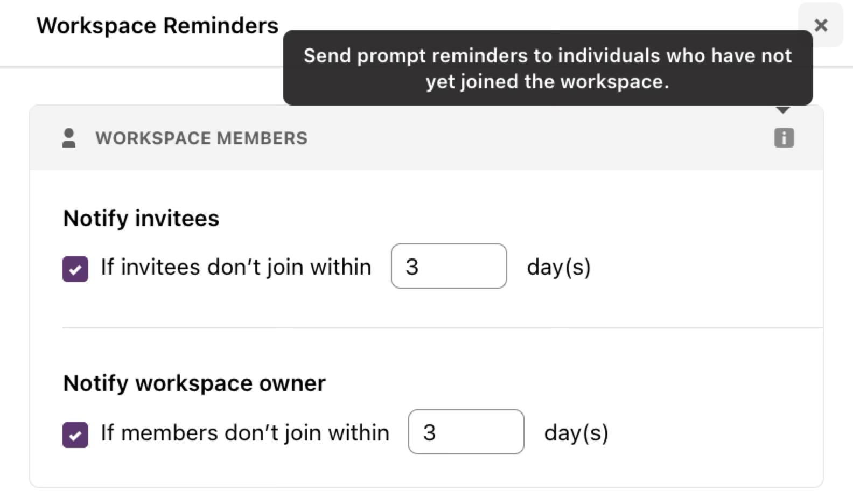Select the Notify workspace owner heading

click(x=194, y=383)
